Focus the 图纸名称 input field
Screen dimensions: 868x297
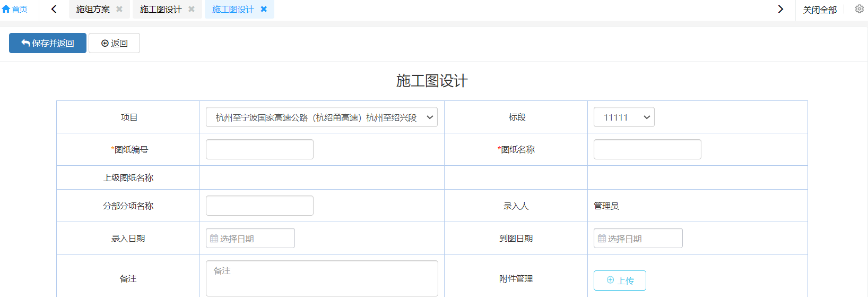click(647, 149)
